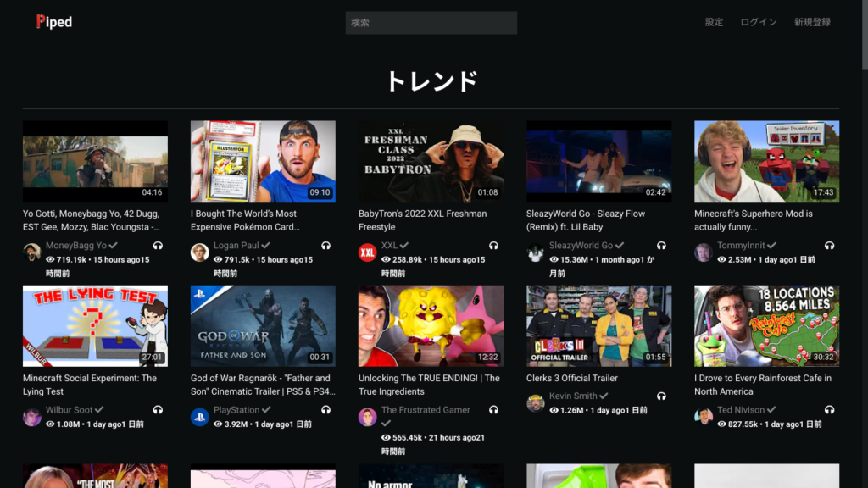868x488 pixels.
Task: Open audio-only mode for XXL video
Action: coord(493,246)
